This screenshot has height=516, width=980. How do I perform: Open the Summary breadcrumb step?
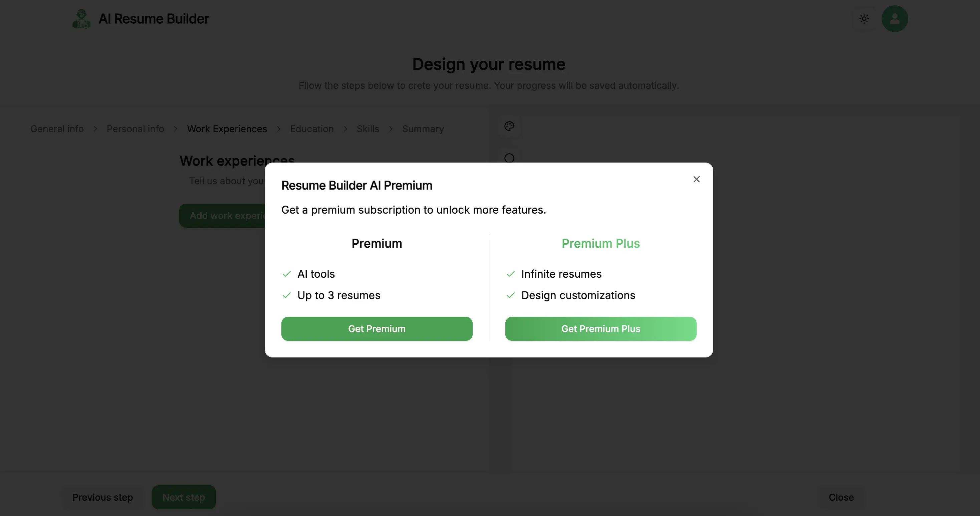pyautogui.click(x=423, y=129)
